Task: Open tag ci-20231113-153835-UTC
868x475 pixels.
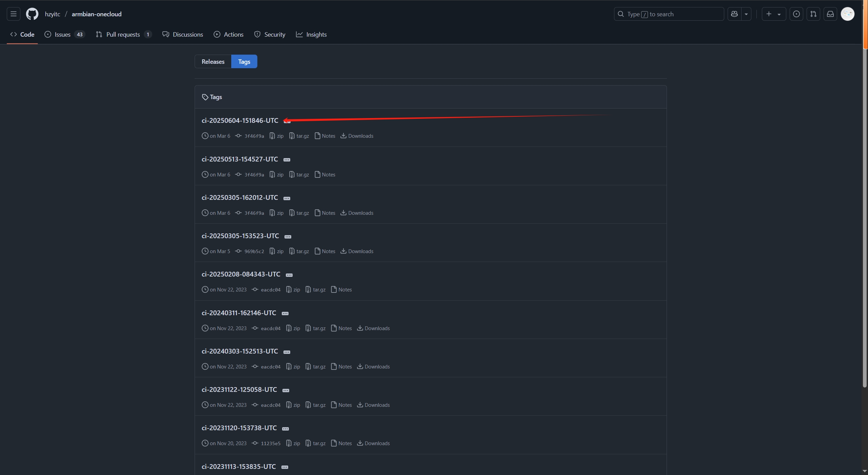Action: pyautogui.click(x=239, y=467)
